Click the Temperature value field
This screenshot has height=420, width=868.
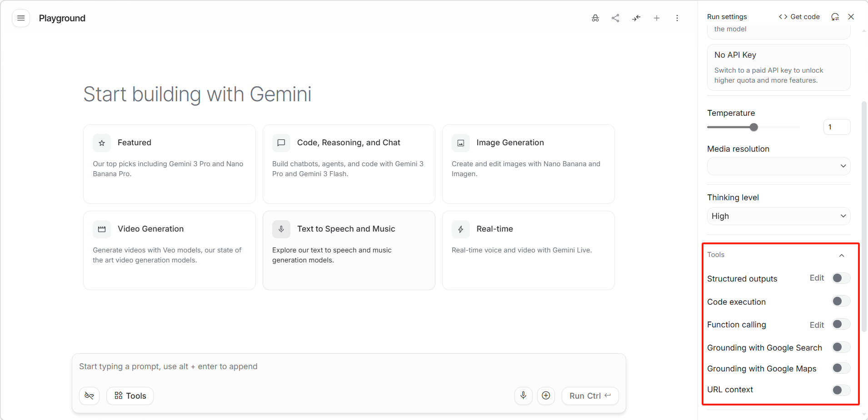(837, 127)
